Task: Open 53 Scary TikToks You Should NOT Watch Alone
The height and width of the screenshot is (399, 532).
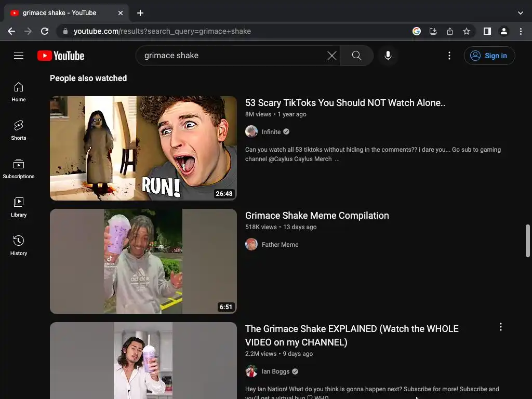Action: pyautogui.click(x=345, y=103)
